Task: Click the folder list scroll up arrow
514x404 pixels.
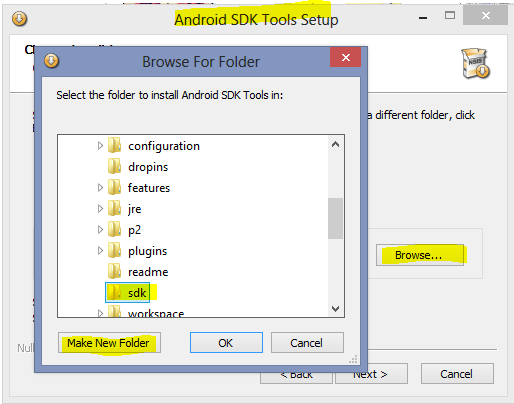Action: click(x=335, y=144)
